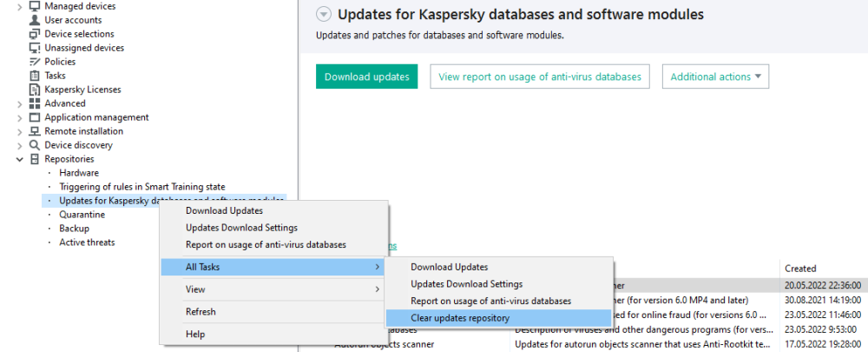The image size is (868, 352).
Task: Expand the Remote installation node
Action: point(19,131)
